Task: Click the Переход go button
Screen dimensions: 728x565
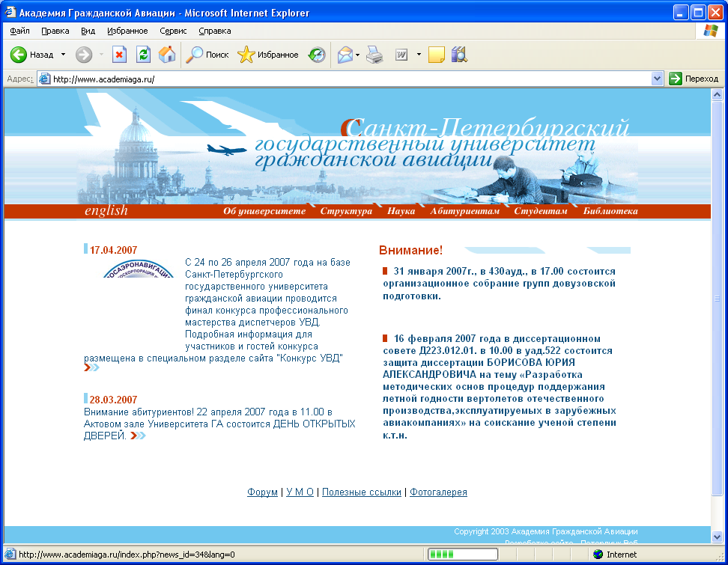Action: (x=694, y=79)
